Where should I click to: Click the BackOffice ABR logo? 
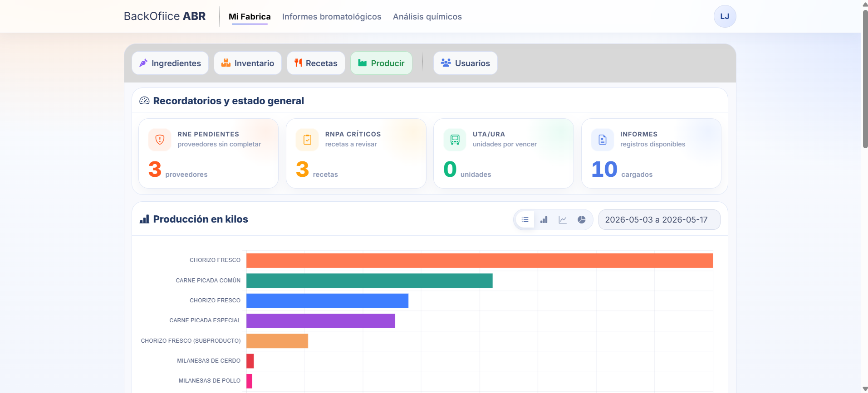(165, 16)
